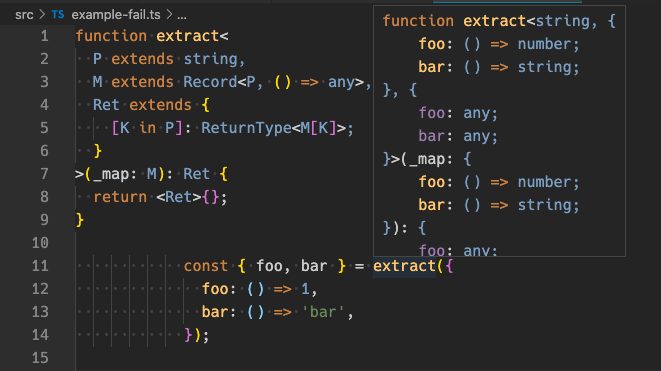Expand the chevron after example-fail.ts
This screenshot has width=661, height=371.
coord(169,15)
